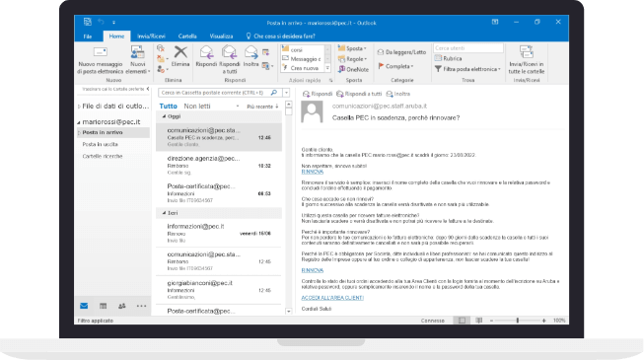Image resolution: width=644 pixels, height=360 pixels.
Task: Switch to the Cartella tab
Action: (x=187, y=36)
